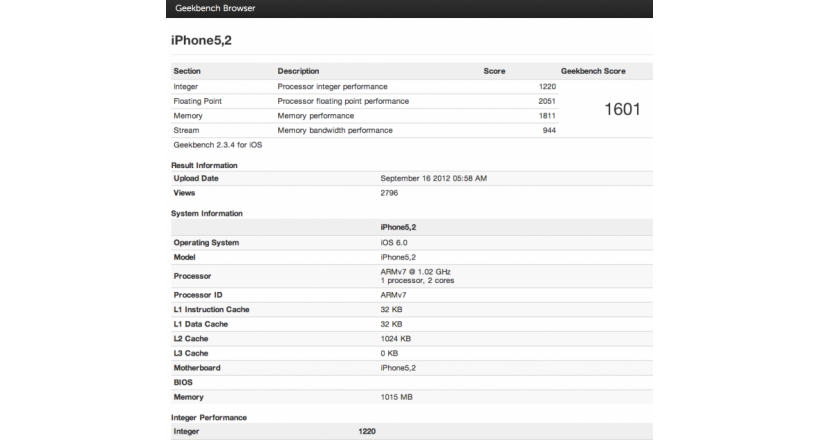Click the Views label

184,193
